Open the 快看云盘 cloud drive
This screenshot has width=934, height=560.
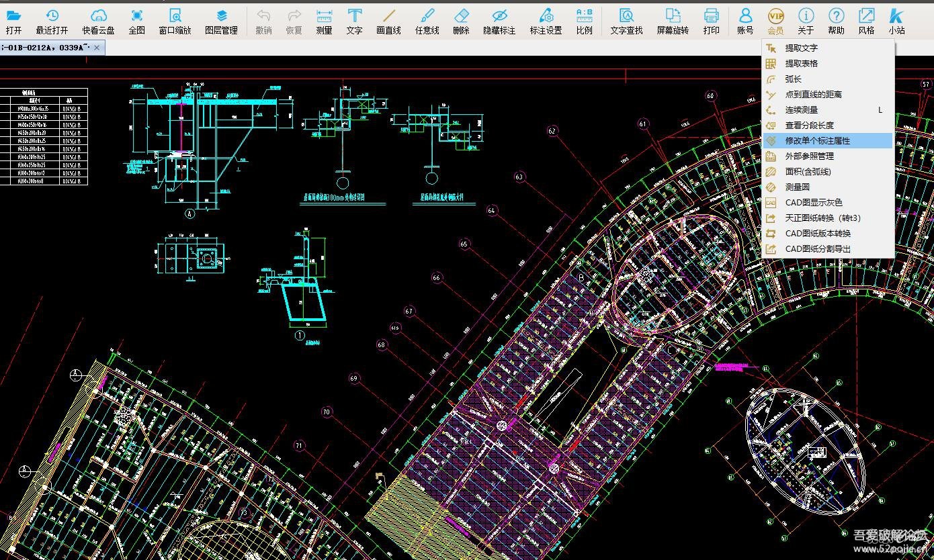pyautogui.click(x=98, y=21)
